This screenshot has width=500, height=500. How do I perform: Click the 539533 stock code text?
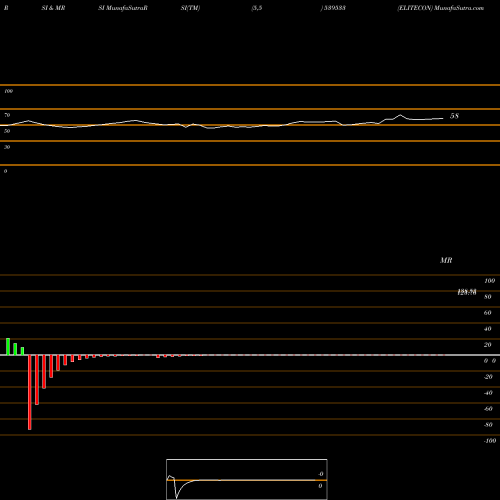(335, 8)
